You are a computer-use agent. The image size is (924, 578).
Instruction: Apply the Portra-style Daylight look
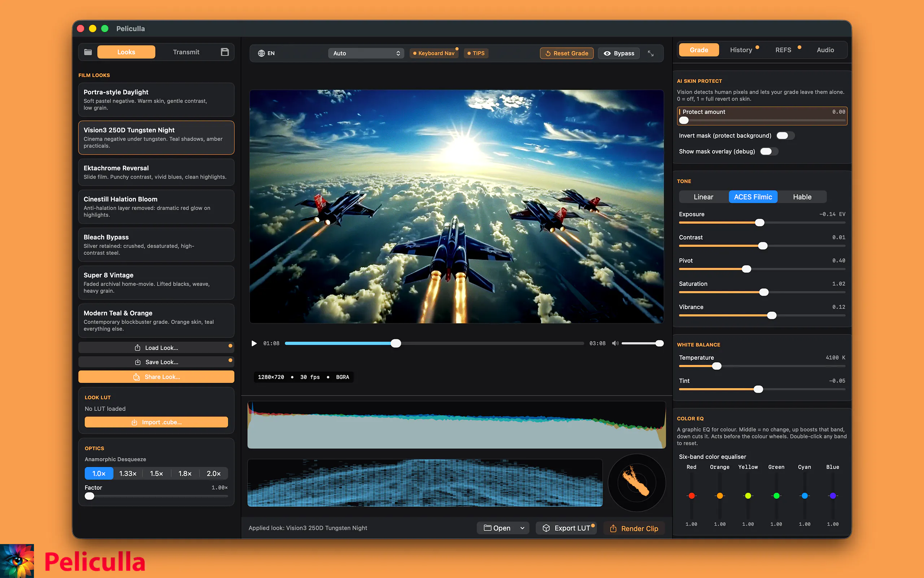156,99
